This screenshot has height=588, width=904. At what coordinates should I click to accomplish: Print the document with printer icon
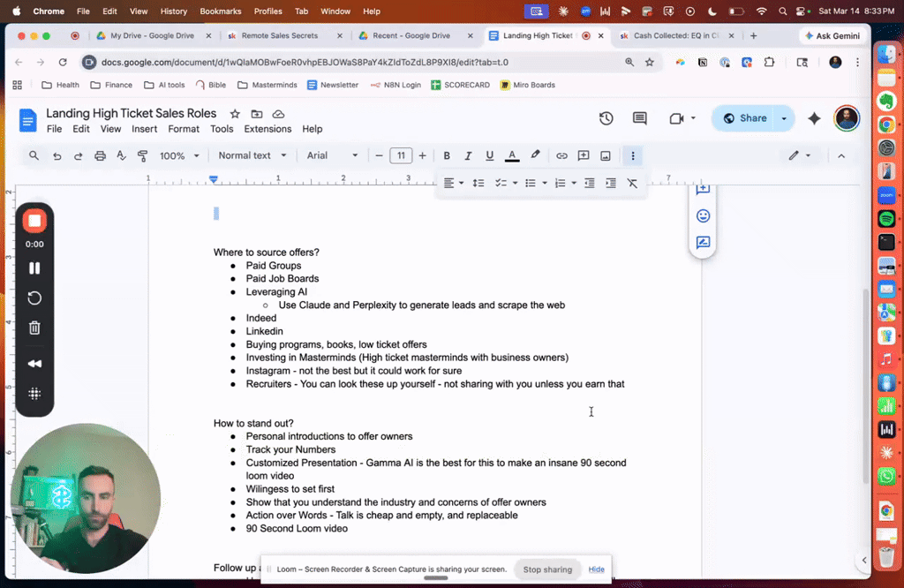pos(100,155)
